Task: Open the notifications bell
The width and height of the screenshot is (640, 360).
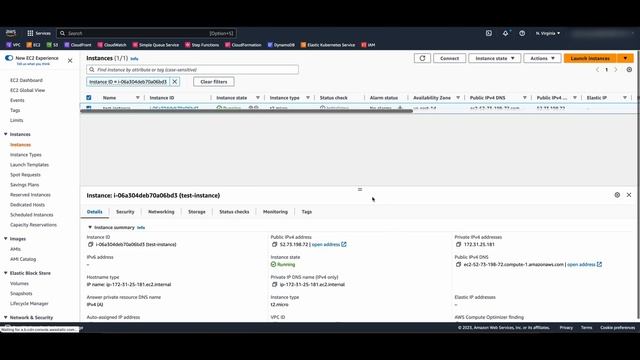Action: coord(505,33)
